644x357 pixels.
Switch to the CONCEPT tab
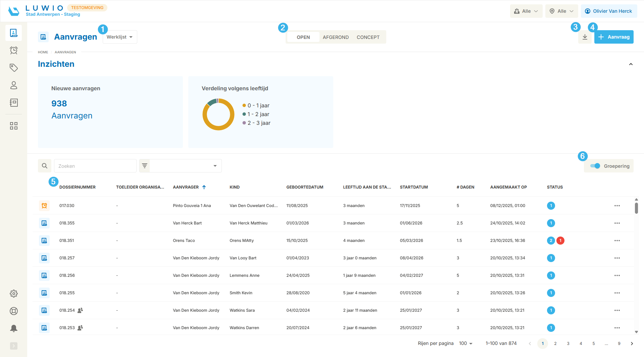(368, 37)
